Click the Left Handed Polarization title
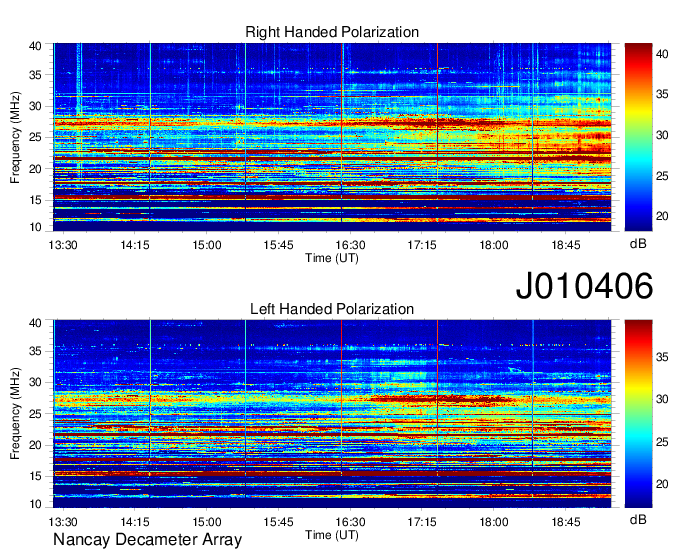Image resolution: width=680 pixels, height=552 pixels. click(332, 309)
